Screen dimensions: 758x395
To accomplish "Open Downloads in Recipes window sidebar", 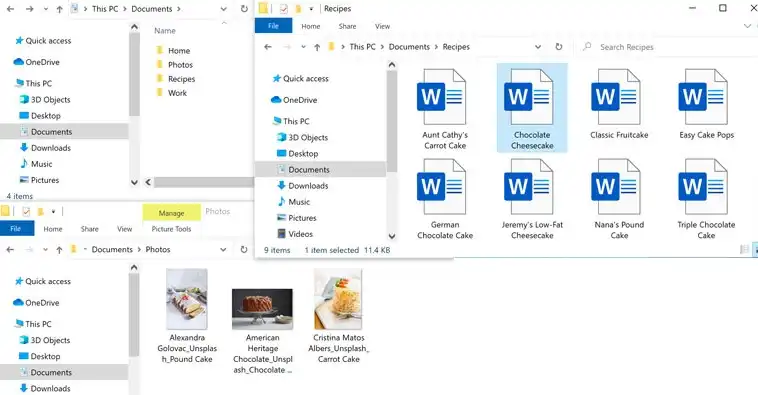I will (x=303, y=186).
